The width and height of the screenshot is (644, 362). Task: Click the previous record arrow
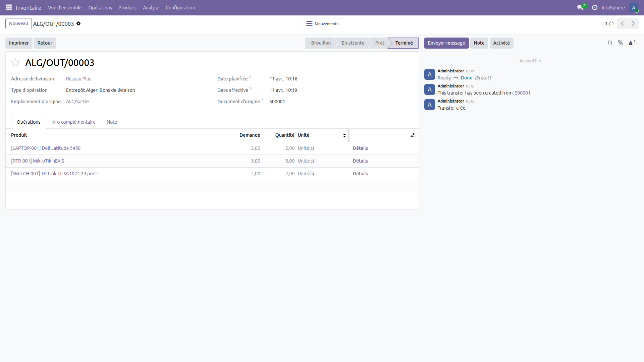623,23
